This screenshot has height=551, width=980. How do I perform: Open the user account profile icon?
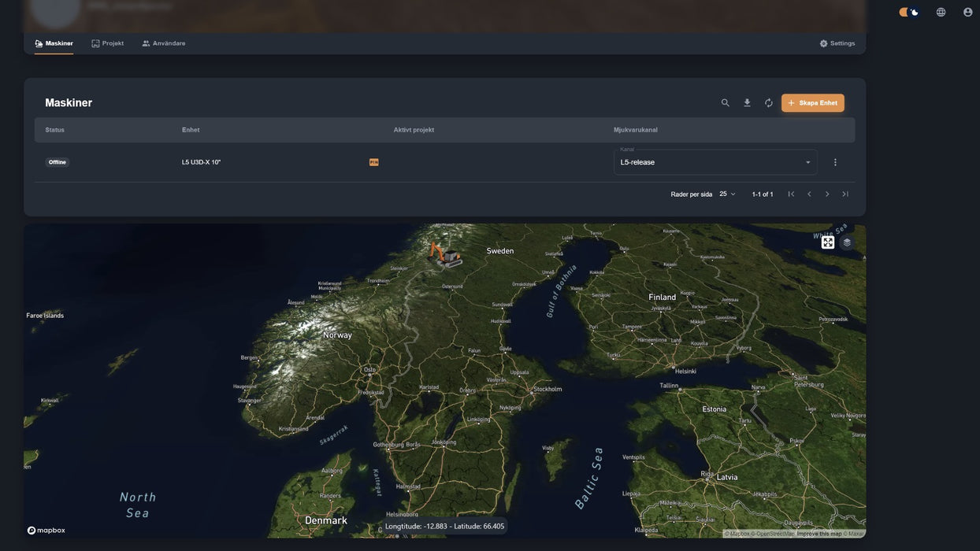tap(967, 12)
